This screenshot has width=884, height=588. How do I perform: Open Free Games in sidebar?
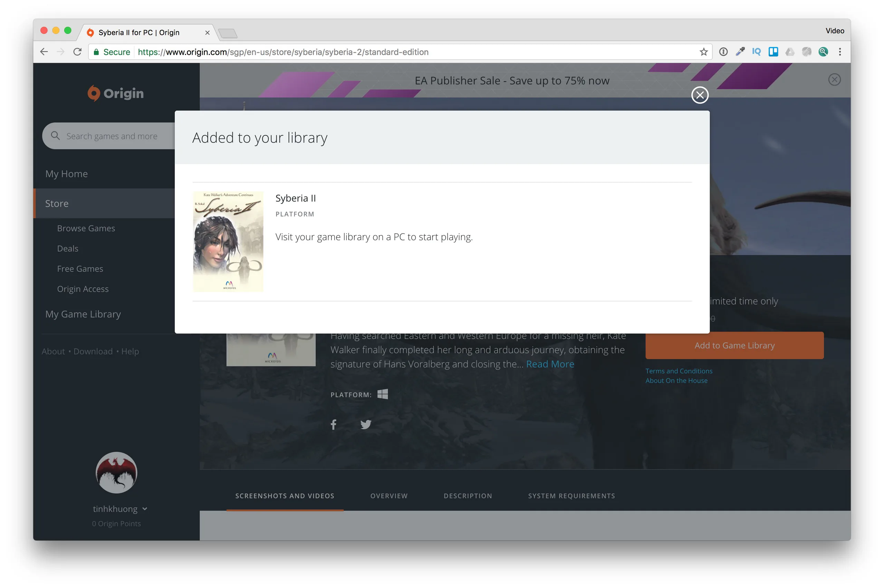(x=80, y=269)
